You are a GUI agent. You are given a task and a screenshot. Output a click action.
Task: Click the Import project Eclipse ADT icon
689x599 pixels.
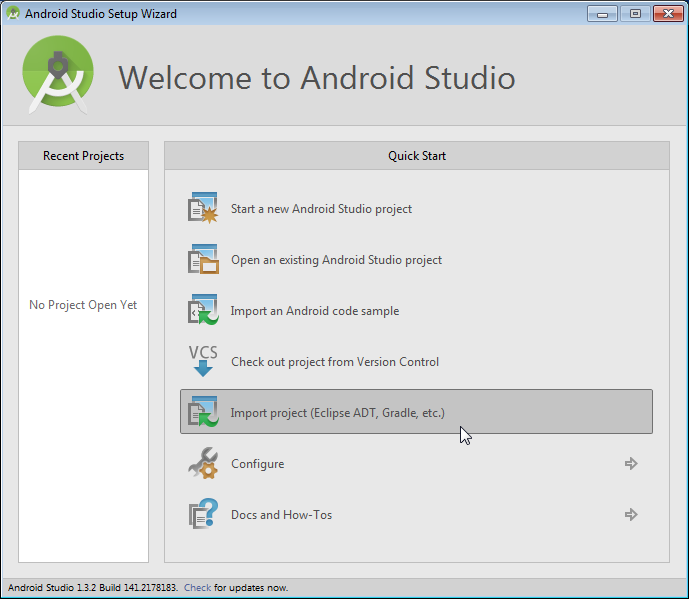pyautogui.click(x=203, y=412)
